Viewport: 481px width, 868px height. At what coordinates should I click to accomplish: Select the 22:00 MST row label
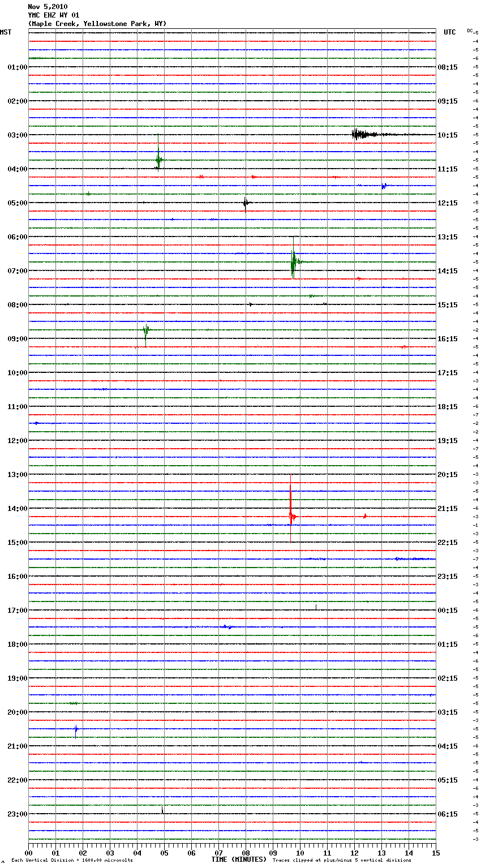(18, 780)
